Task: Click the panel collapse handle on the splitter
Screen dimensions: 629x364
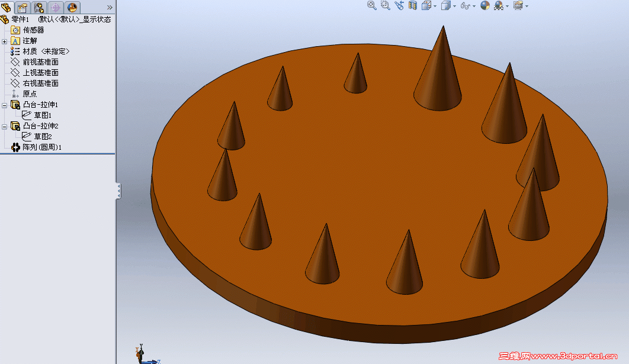Action: 118,191
